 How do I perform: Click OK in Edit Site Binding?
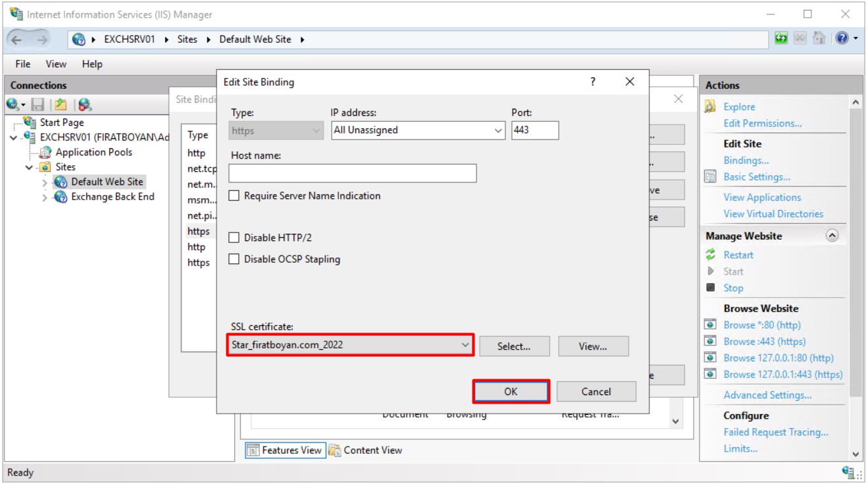(511, 391)
